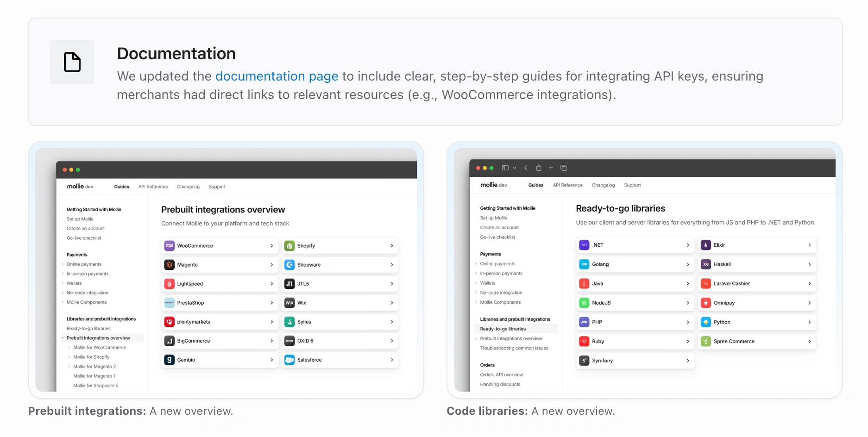Image resolution: width=868 pixels, height=437 pixels.
Task: Open Troubleshooting common issues link
Action: (514, 348)
